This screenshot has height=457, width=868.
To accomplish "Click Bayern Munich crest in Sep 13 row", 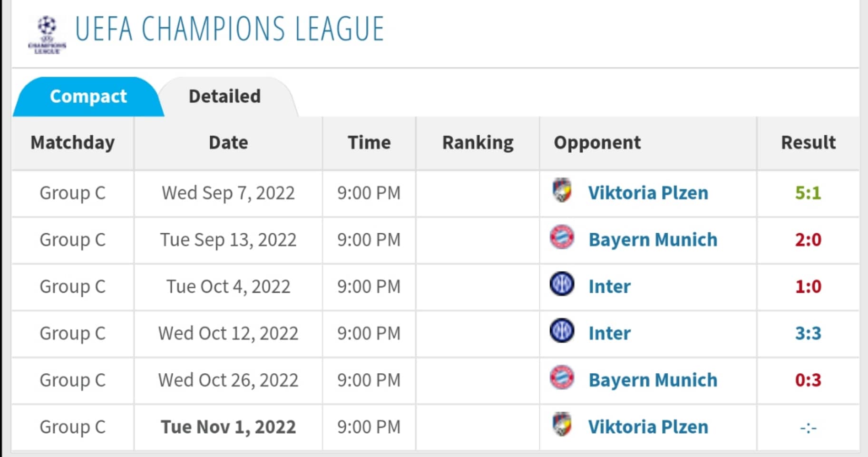I will point(562,237).
